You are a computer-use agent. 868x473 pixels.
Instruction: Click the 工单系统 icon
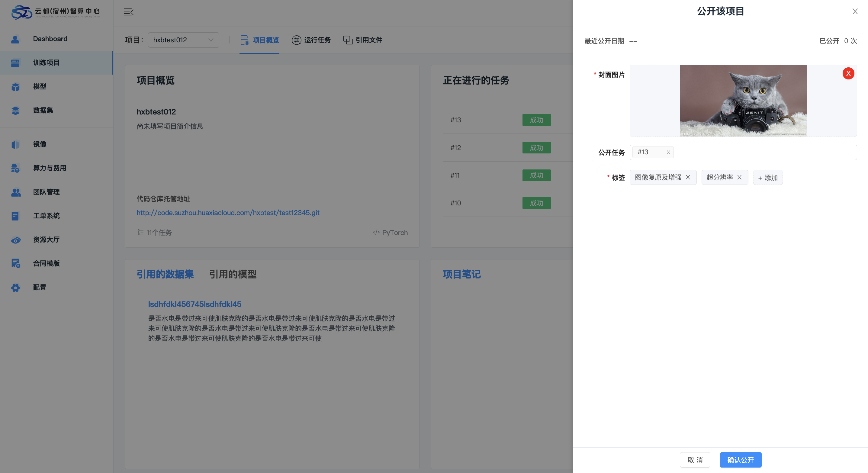point(15,216)
